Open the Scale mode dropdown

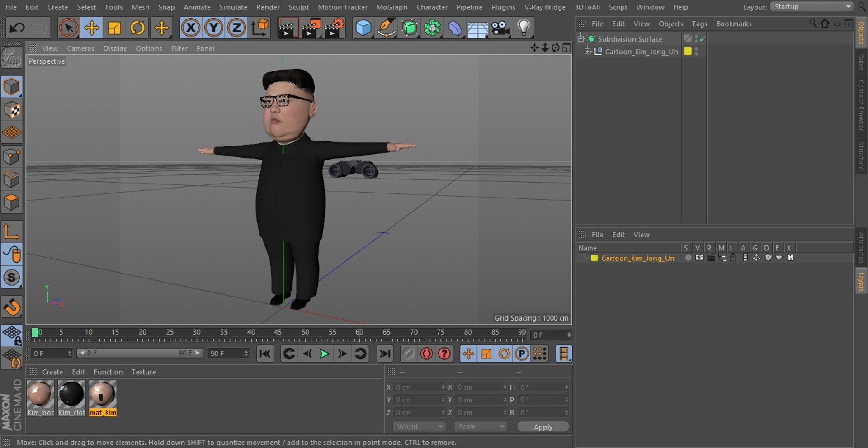click(481, 427)
